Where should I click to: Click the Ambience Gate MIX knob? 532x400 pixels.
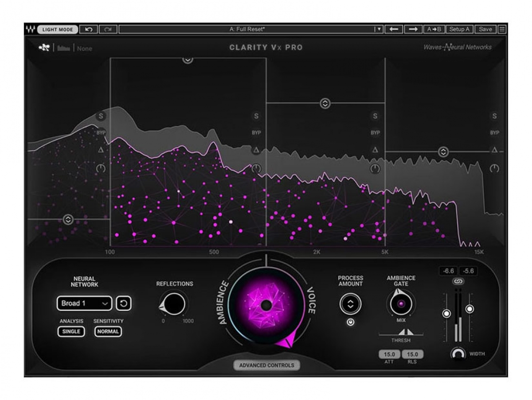click(401, 304)
